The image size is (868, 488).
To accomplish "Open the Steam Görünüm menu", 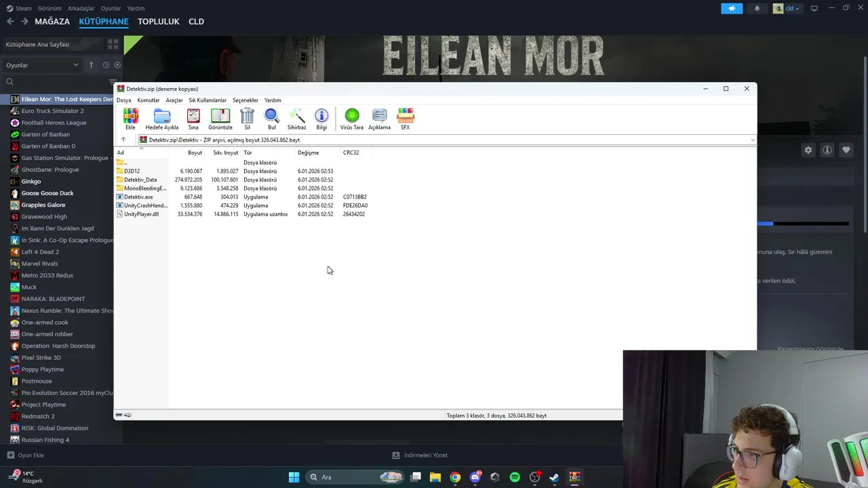I will (x=50, y=9).
